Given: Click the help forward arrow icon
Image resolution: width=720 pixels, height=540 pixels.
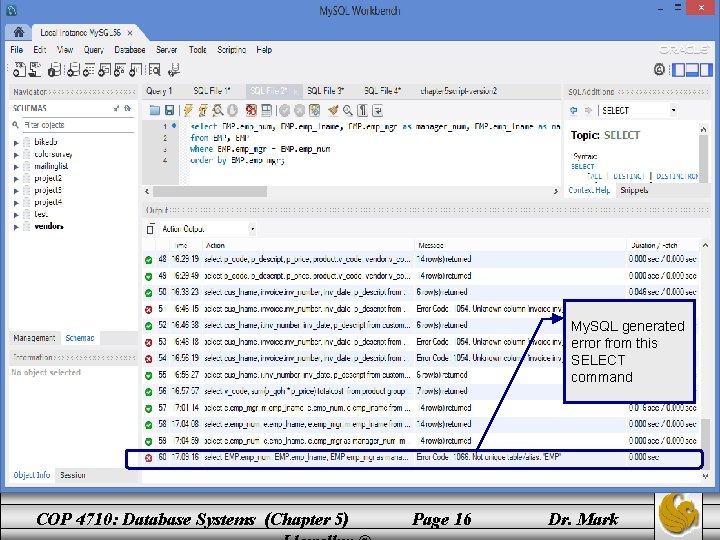Looking at the screenshot, I should (588, 110).
